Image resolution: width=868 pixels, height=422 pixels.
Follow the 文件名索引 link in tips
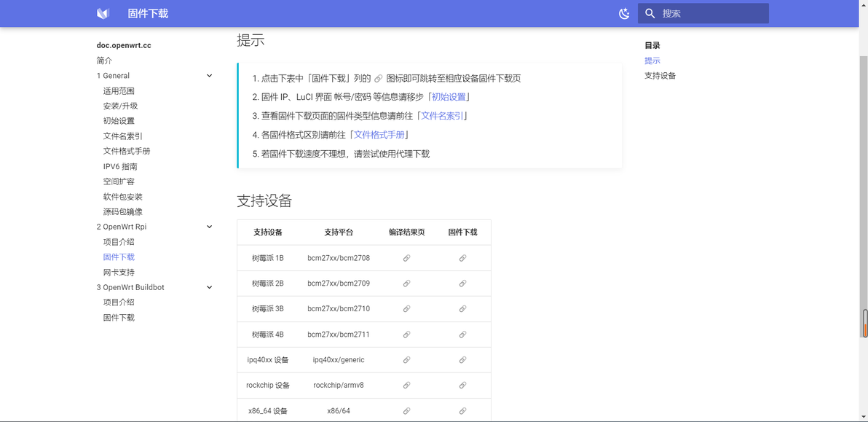442,116
